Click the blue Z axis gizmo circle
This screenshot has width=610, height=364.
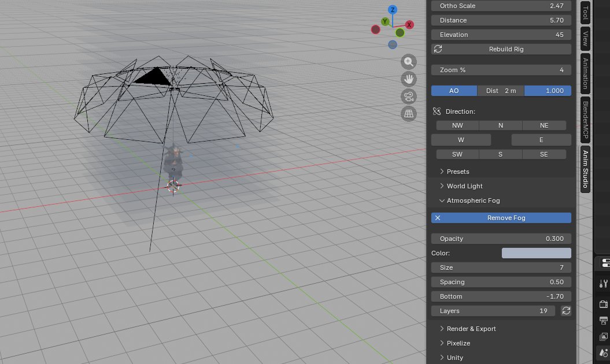coord(393,10)
